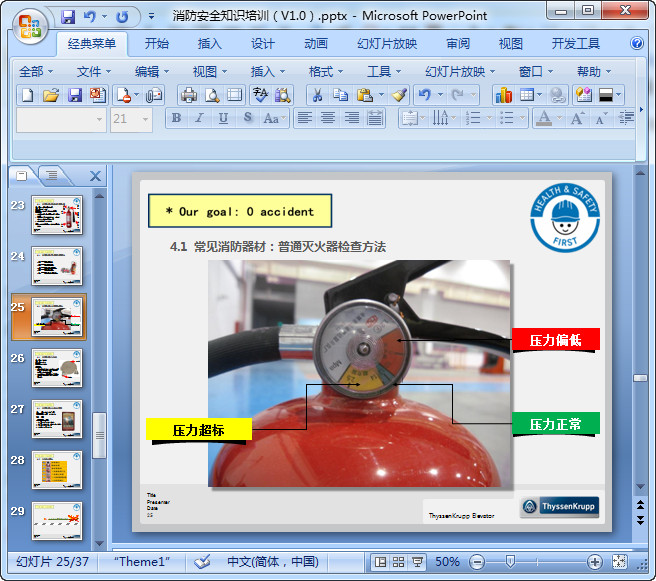The image size is (656, 581).
Task: Click the Cut scissors icon
Action: pyautogui.click(x=318, y=95)
